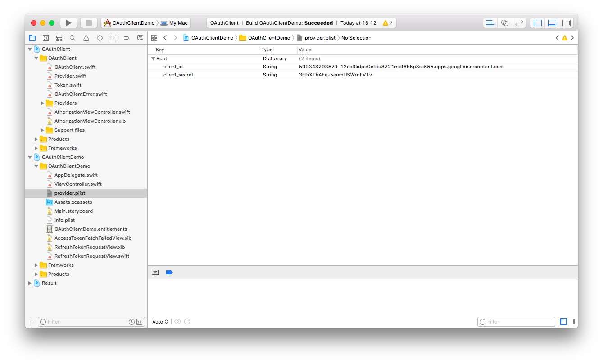Hide the debug area with the disclosure button
603x364 pixels.
(155, 272)
